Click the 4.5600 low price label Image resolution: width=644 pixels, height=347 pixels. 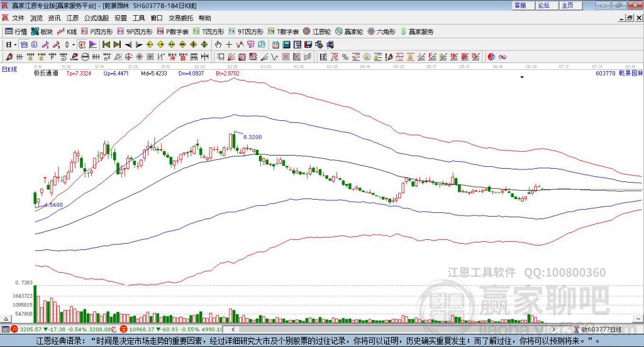click(54, 205)
